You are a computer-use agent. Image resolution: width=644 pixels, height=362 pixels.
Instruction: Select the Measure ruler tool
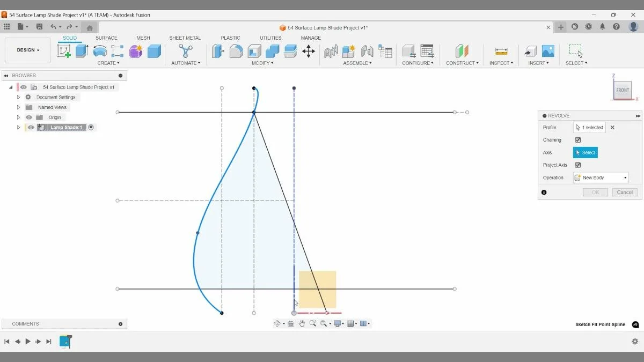[x=501, y=51]
